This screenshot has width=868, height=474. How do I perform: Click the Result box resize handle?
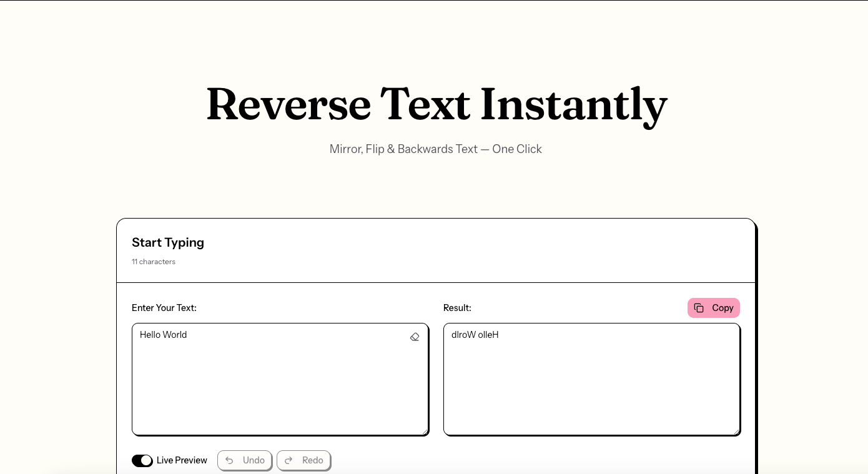(736, 431)
